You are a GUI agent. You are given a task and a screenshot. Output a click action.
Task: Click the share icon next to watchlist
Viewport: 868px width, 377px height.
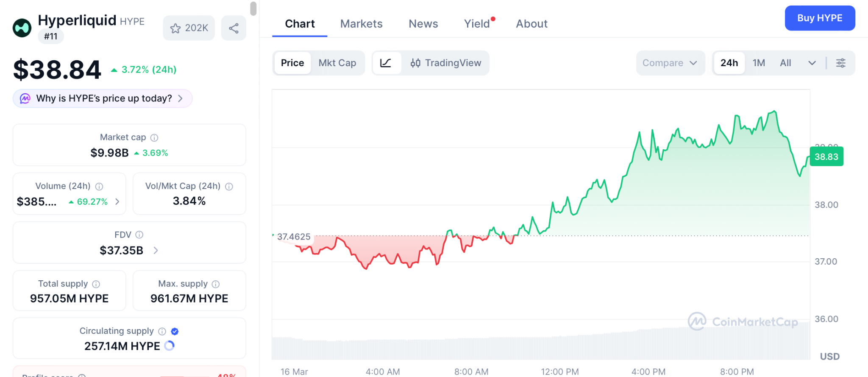234,28
